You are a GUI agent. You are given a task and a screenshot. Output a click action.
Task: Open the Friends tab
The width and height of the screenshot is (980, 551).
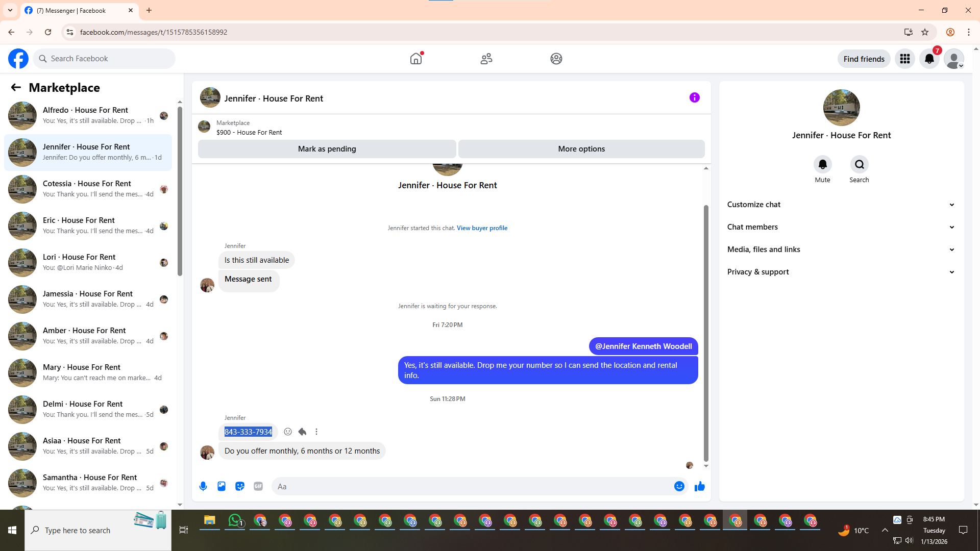(486, 59)
